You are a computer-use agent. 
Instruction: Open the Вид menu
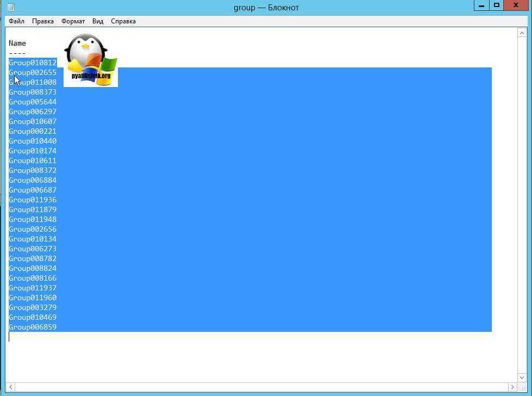click(98, 21)
